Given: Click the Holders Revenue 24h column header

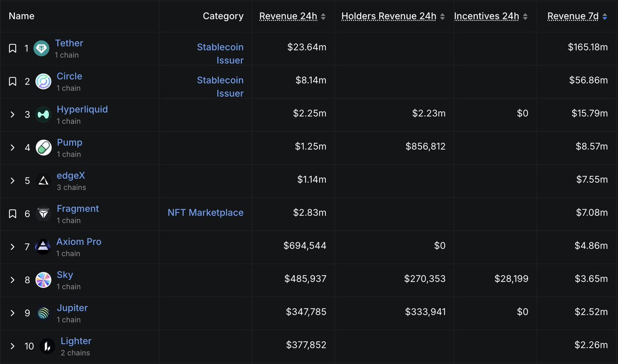Looking at the screenshot, I should tap(389, 16).
